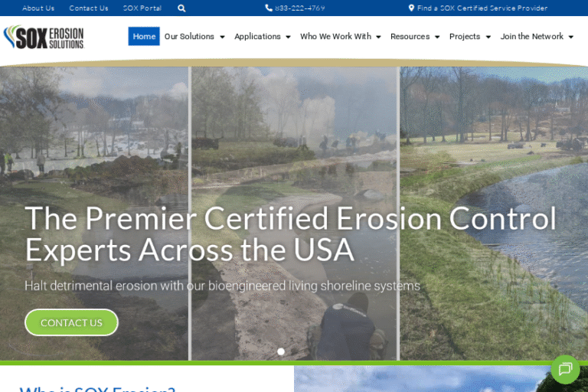This screenshot has height=392, width=588.
Task: Click the phone icon beside 833-222-4769
Action: (269, 8)
